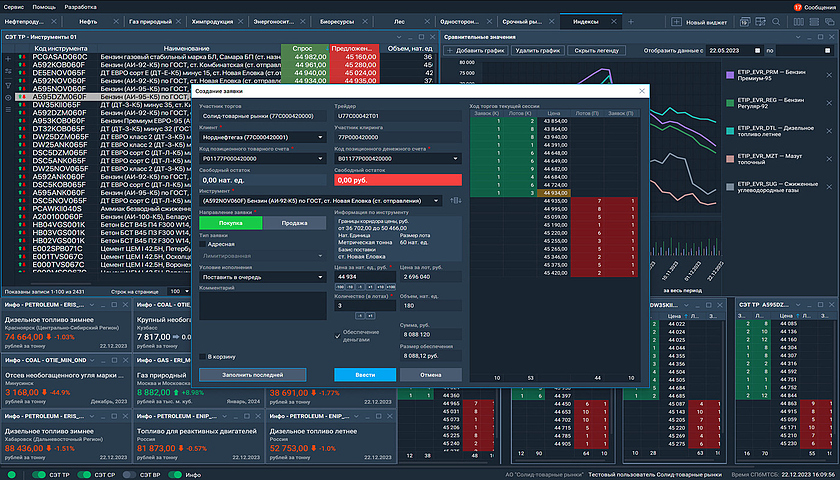This screenshot has width=840, height=480.
Task: Click the blue Ввести button
Action: (365, 374)
